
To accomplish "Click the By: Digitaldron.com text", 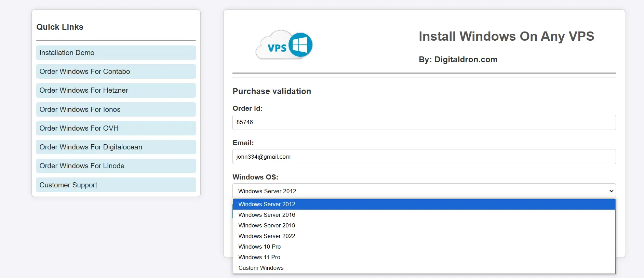I will click(x=458, y=59).
